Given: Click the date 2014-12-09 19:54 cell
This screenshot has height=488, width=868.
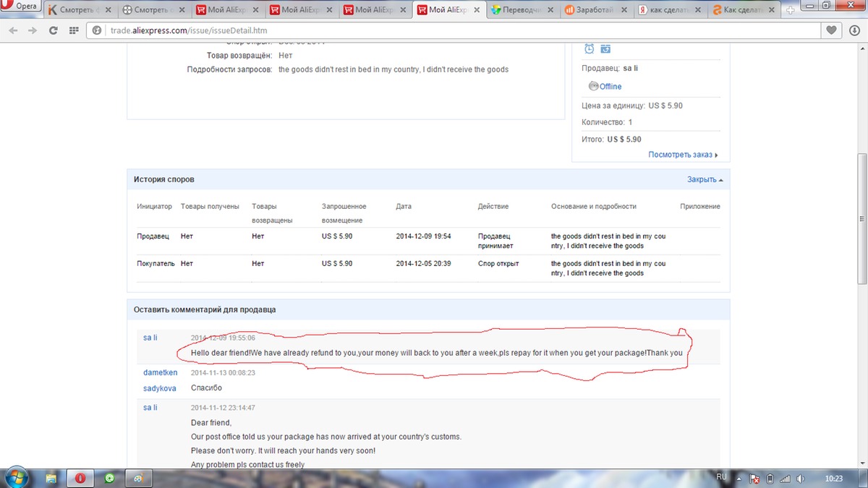Looking at the screenshot, I should pos(424,236).
